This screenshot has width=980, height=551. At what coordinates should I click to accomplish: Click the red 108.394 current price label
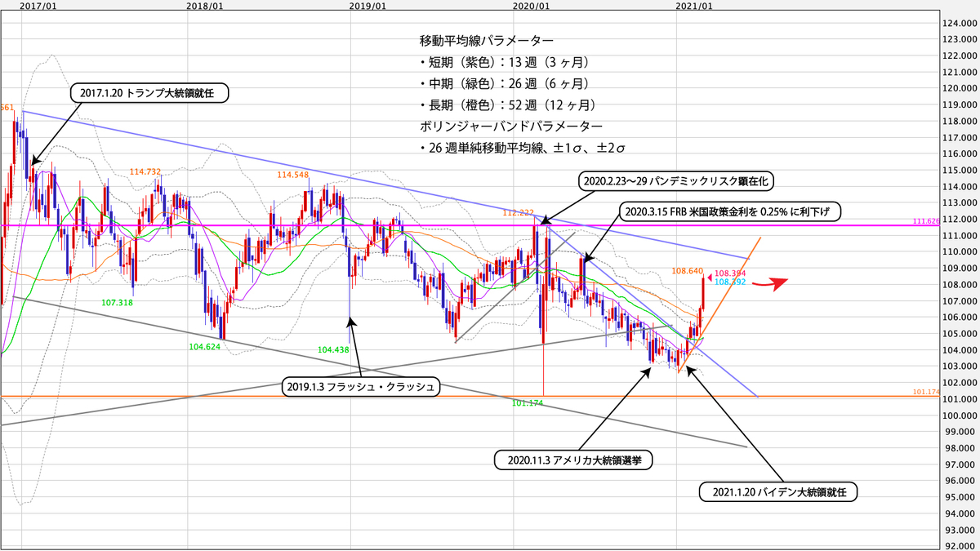(731, 273)
